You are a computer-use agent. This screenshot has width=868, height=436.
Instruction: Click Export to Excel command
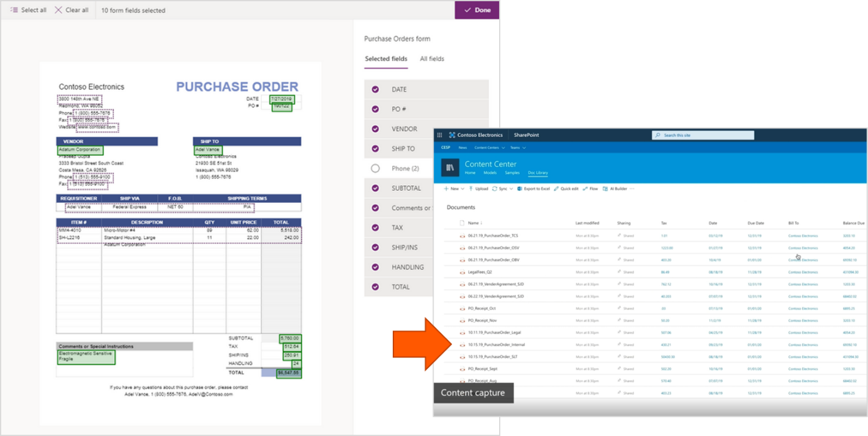(534, 188)
